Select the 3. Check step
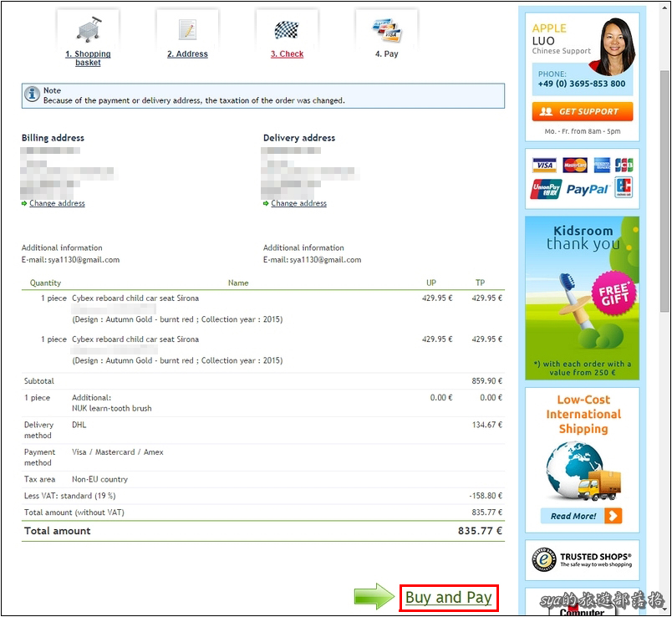 287,54
